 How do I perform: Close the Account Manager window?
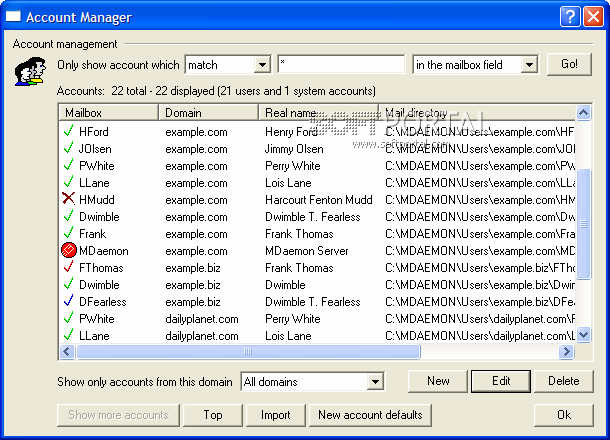point(594,17)
